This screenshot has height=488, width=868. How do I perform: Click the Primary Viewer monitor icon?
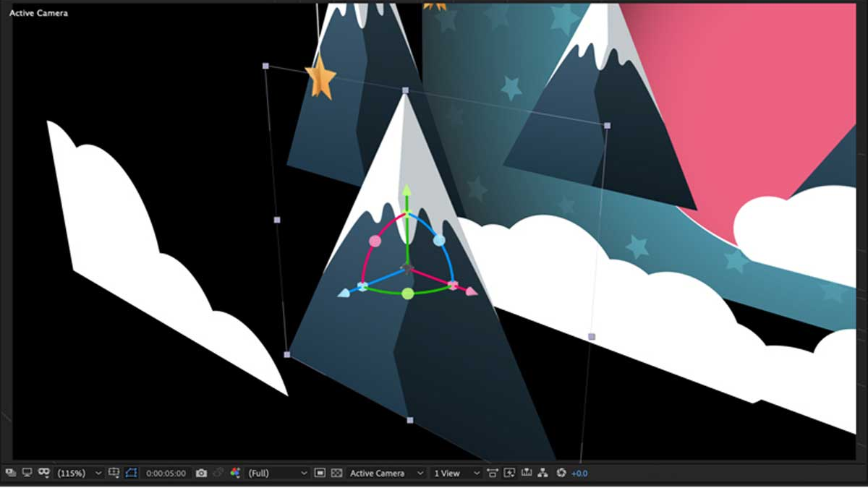coord(27,473)
